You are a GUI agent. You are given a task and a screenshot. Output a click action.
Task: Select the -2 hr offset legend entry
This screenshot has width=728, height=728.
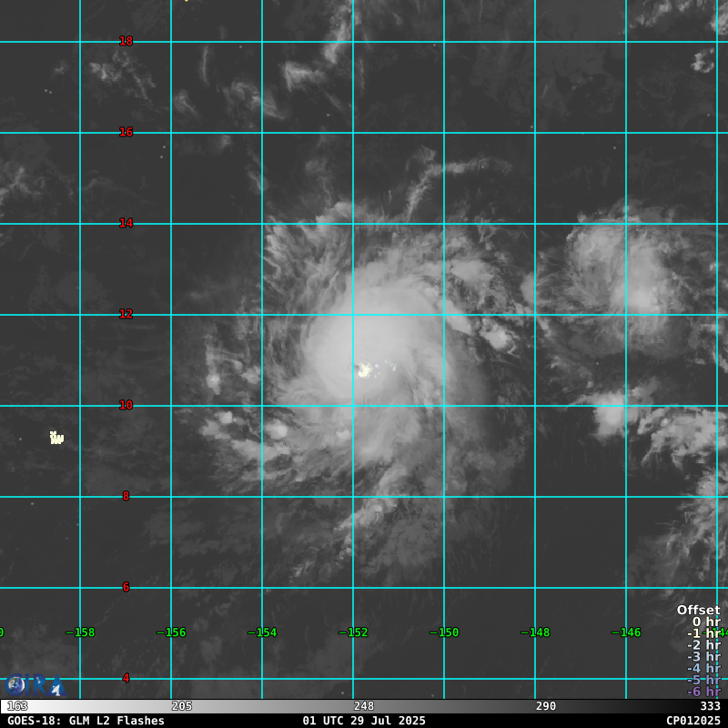pyautogui.click(x=703, y=645)
